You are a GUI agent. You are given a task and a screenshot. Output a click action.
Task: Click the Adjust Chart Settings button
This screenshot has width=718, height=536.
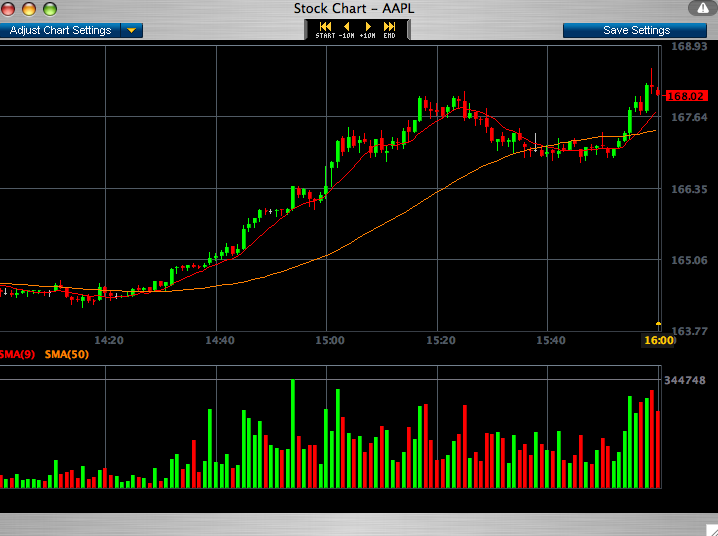point(60,31)
